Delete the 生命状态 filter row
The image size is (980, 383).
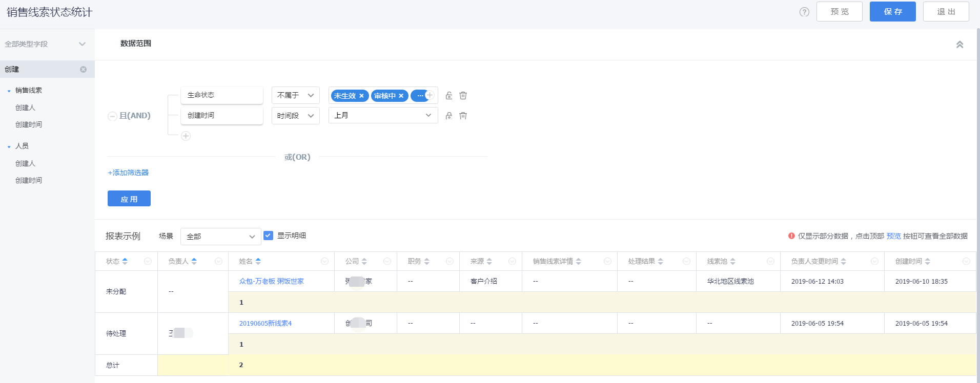click(x=463, y=96)
